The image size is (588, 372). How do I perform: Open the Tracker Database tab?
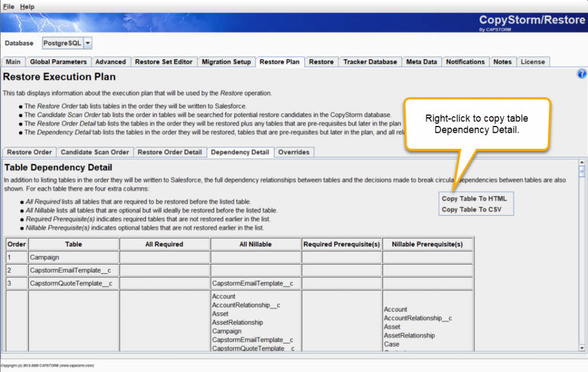pos(370,62)
